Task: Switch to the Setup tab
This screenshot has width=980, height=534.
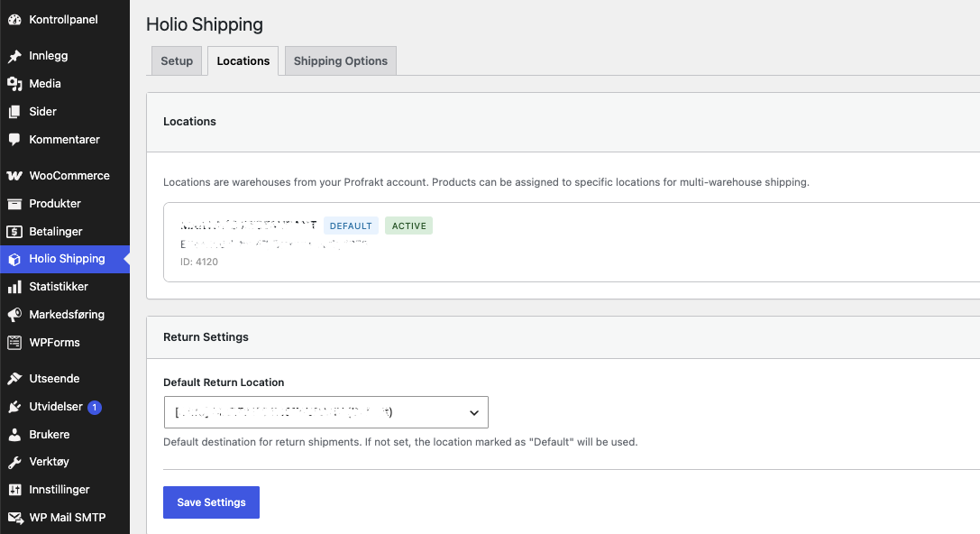Action: pos(177,60)
